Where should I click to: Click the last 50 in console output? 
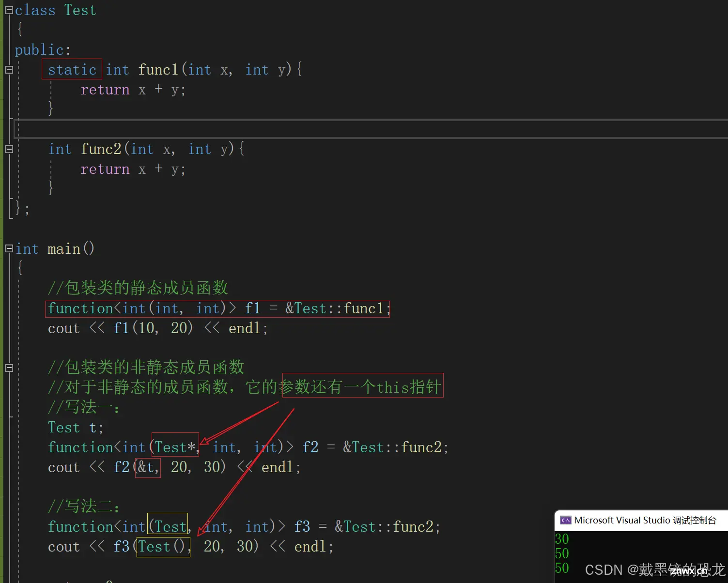pos(562,568)
